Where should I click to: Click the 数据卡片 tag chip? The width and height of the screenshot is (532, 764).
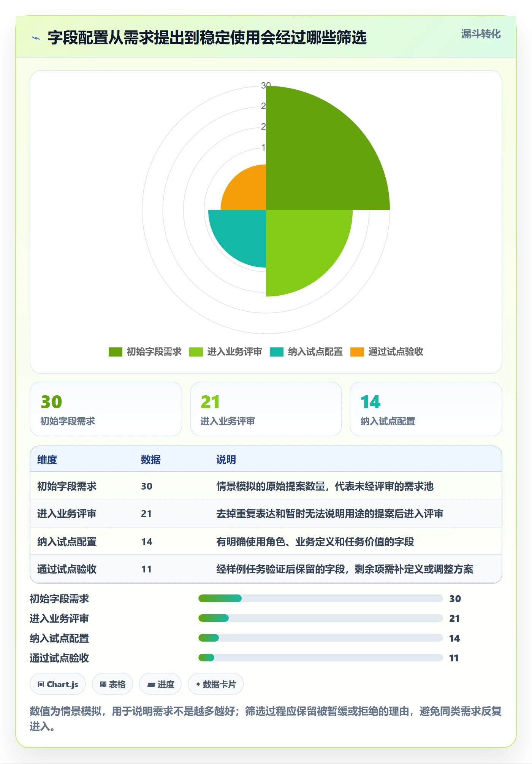pyautogui.click(x=216, y=684)
